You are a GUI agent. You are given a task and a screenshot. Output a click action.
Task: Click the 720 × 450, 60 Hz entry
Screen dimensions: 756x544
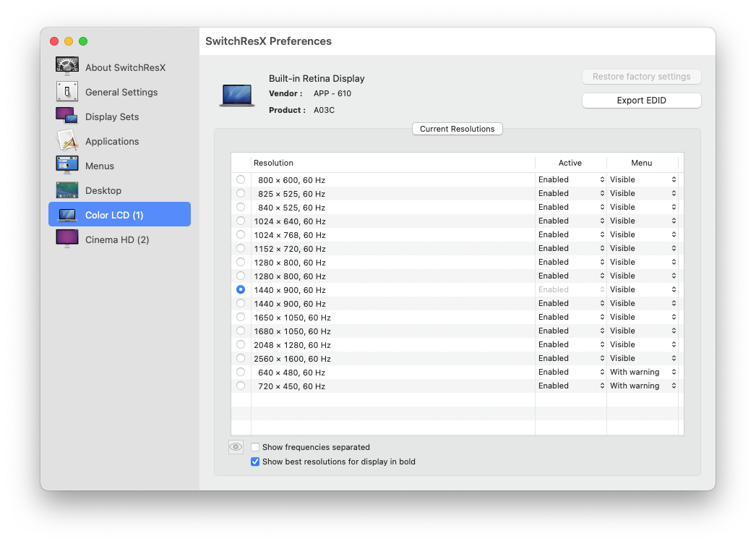click(292, 386)
